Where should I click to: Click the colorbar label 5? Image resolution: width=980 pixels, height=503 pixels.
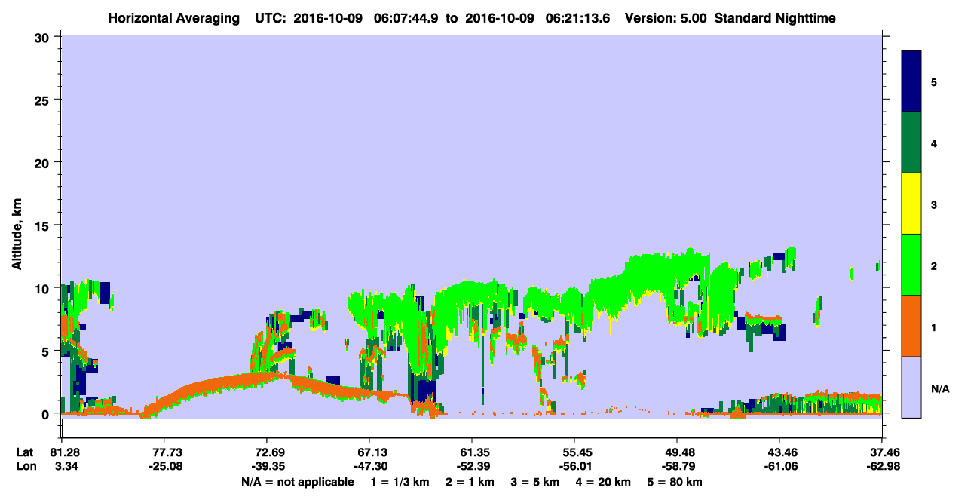933,81
